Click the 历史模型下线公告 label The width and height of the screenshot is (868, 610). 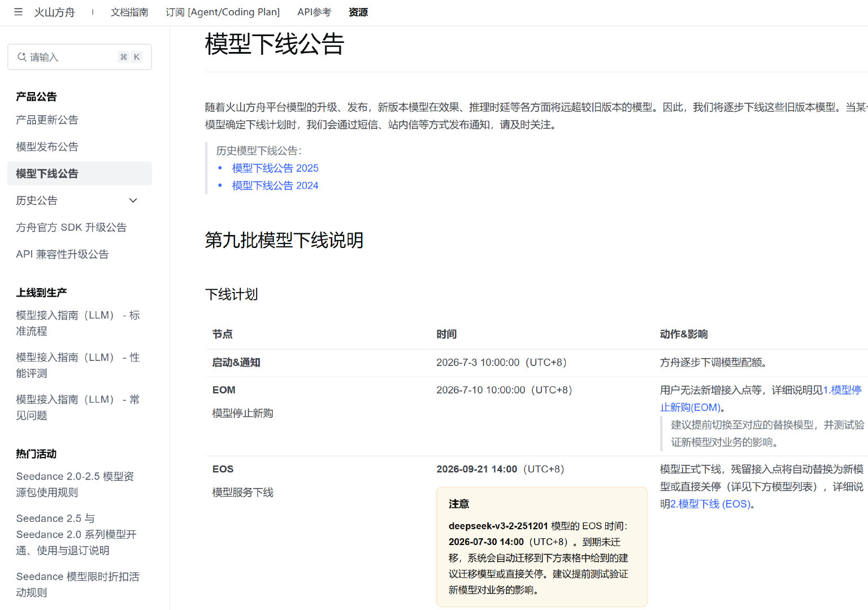pyautogui.click(x=259, y=151)
